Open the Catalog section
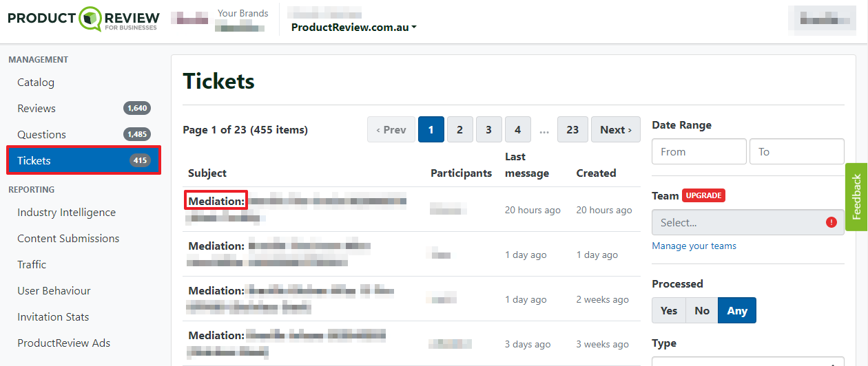This screenshot has height=366, width=868. [36, 83]
